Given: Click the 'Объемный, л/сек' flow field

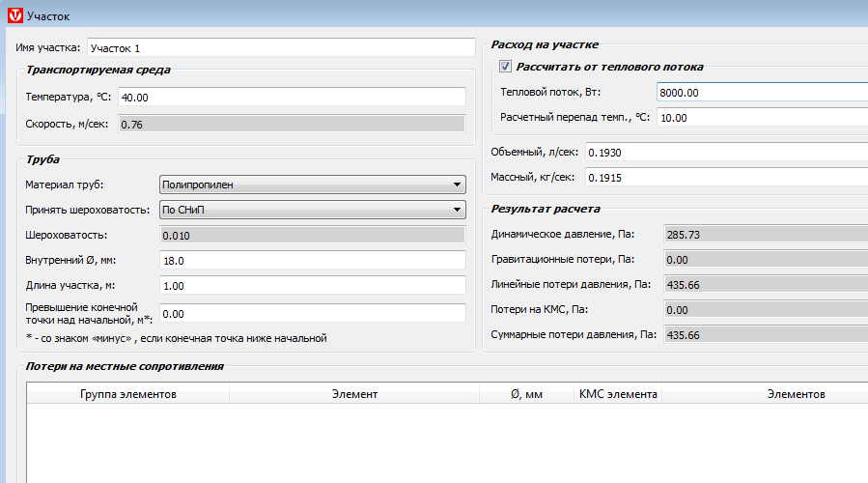Looking at the screenshot, I should pos(726,153).
